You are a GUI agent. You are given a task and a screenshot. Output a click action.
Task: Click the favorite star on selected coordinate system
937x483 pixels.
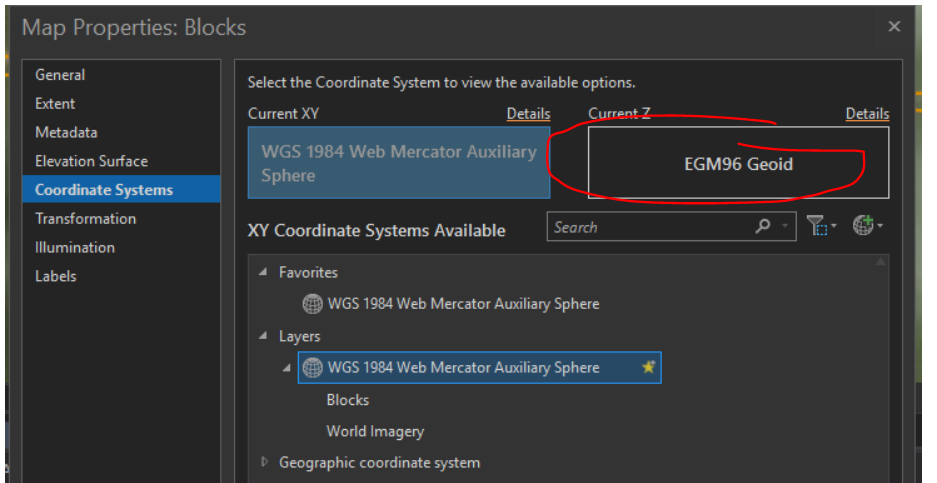[648, 368]
